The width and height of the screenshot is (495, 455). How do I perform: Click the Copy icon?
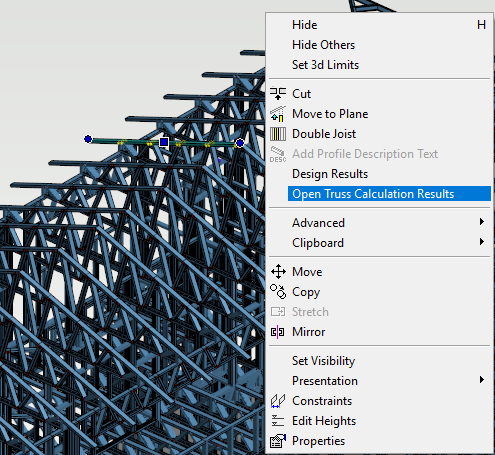(278, 292)
